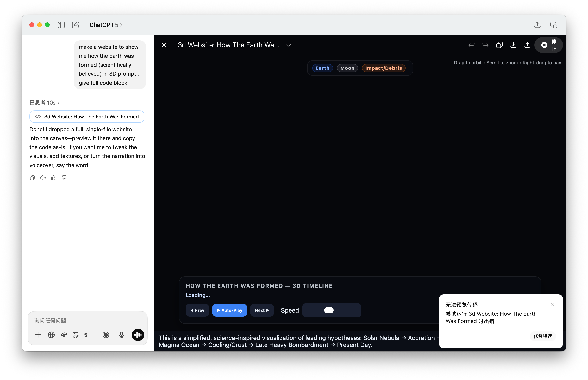
Task: Click the 修复错误 fix error button
Action: point(543,336)
